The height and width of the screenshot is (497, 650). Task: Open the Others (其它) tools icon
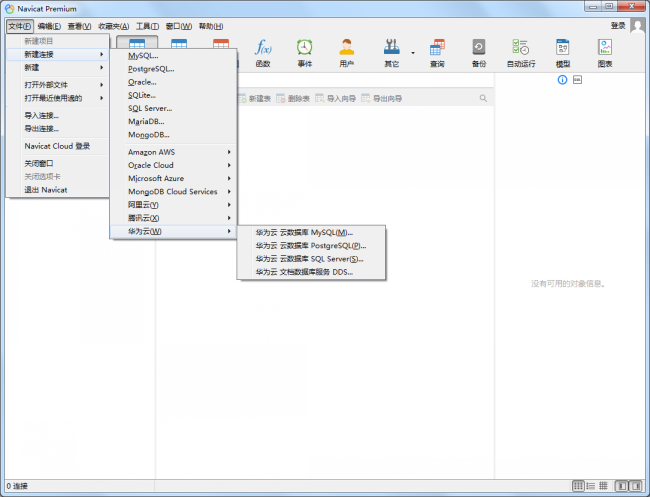391,53
